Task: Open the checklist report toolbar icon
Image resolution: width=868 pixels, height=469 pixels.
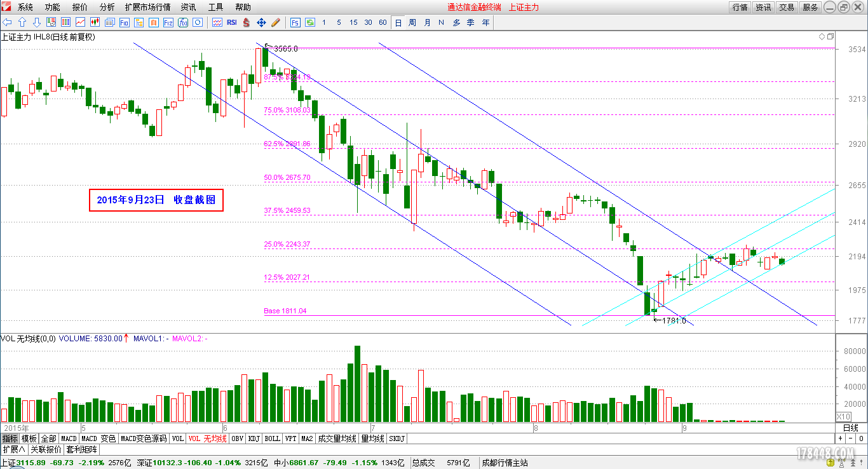Action: point(51,22)
